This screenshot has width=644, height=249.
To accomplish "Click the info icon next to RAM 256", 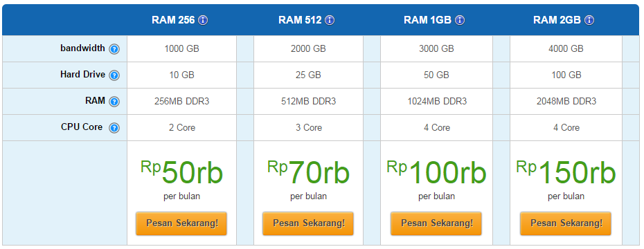I will pyautogui.click(x=203, y=20).
